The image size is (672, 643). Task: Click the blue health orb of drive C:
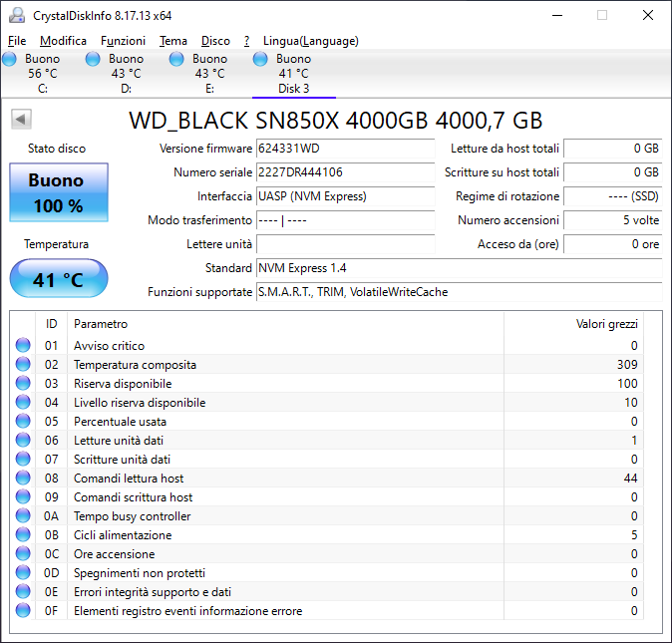[x=9, y=59]
